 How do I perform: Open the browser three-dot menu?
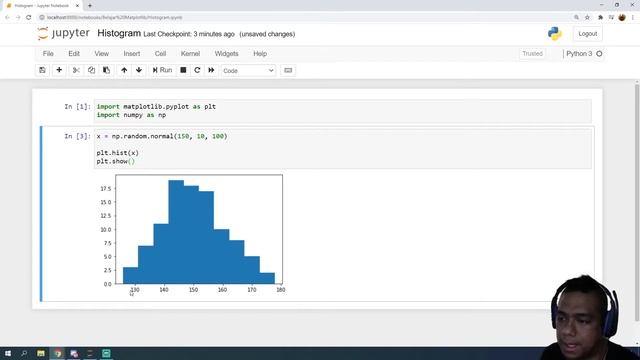(x=633, y=18)
